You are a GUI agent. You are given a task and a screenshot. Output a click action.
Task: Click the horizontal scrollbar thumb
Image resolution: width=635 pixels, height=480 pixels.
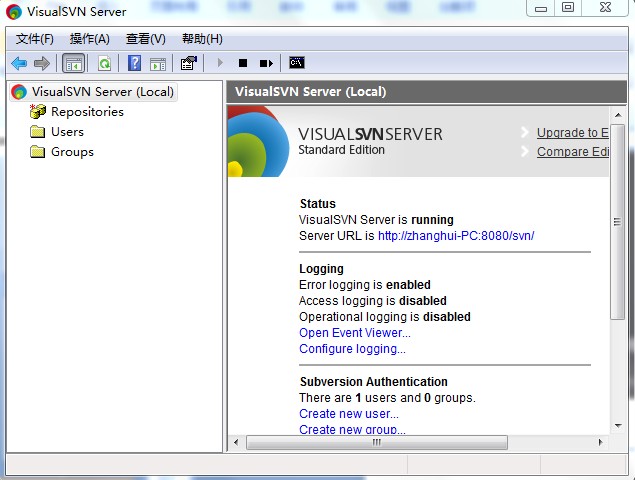[377, 442]
